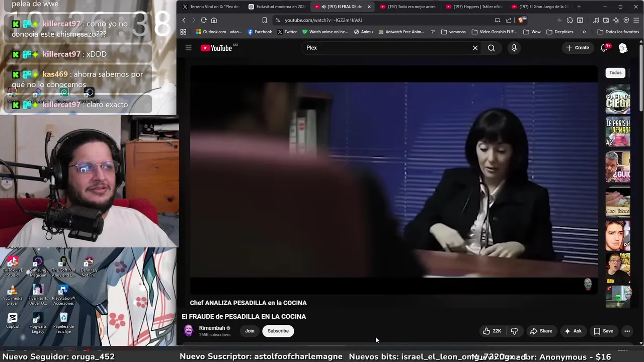This screenshot has width=644, height=362.
Task: Click the address bar URL youtube.com/watch
Action: pos(323,20)
